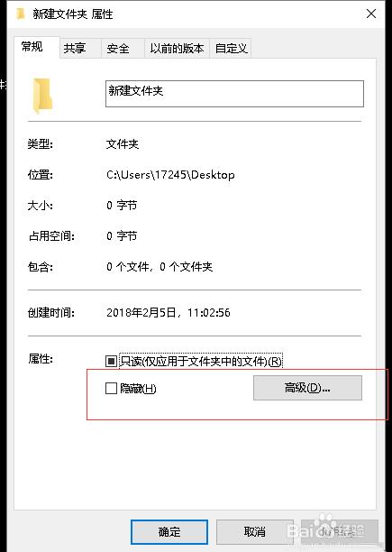The image size is (392, 552).
Task: Close the 新建文件夹 属性 dialog
Action: tap(371, 14)
